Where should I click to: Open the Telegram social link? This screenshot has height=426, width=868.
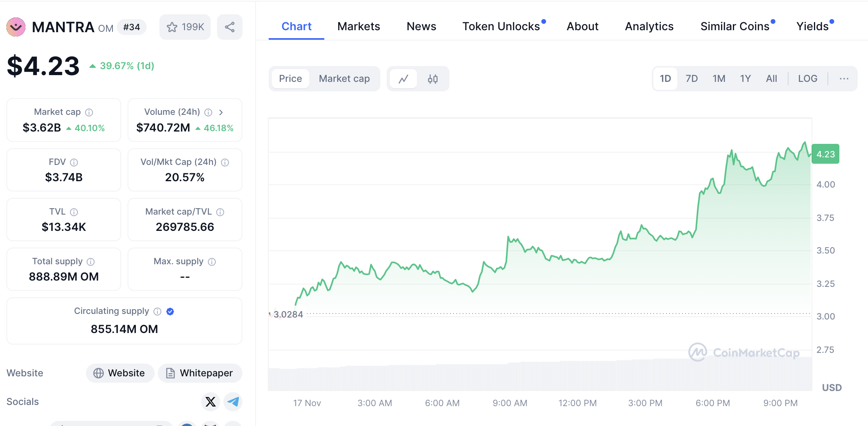233,402
